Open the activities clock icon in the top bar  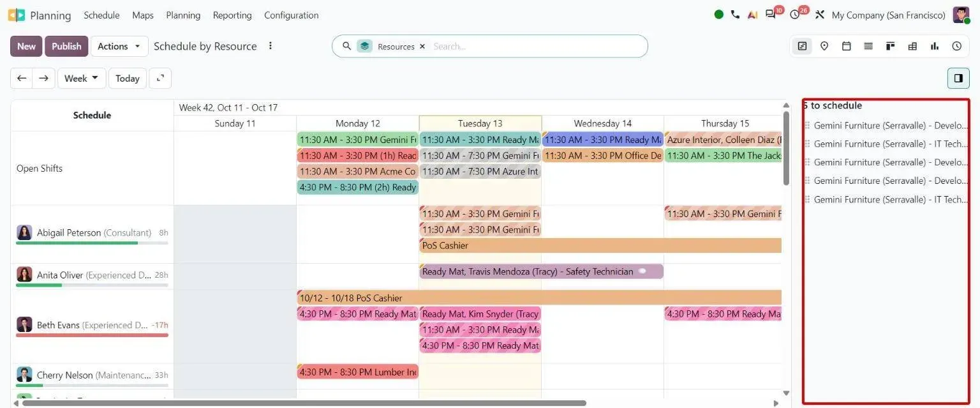tap(795, 15)
